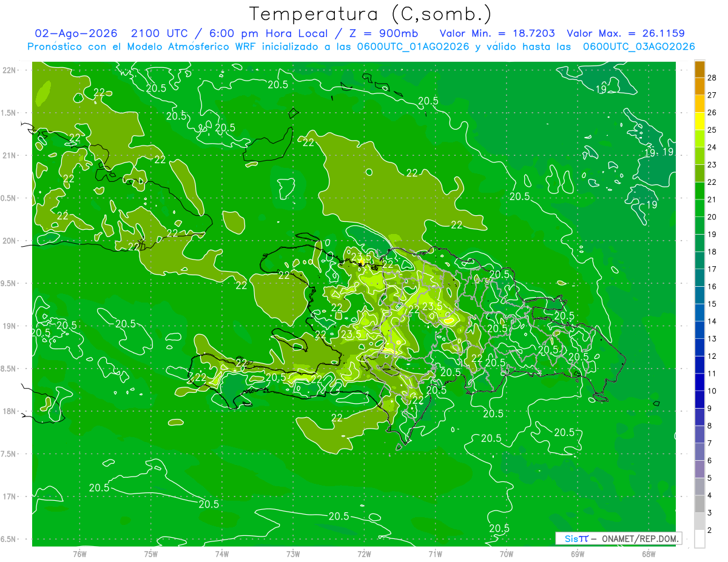Click the 74W longitude axis label
The image size is (728, 562).
pos(221,554)
